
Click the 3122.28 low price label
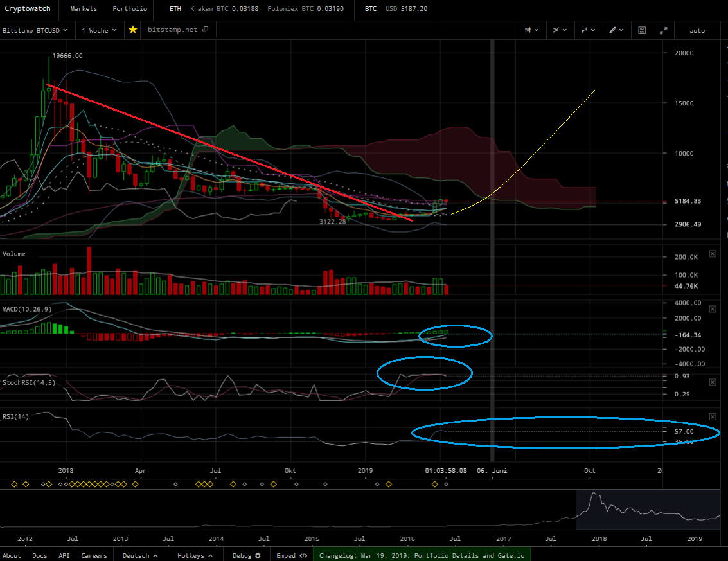tap(332, 222)
